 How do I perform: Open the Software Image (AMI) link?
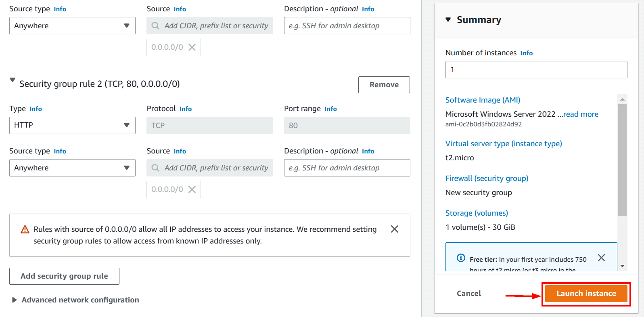click(x=483, y=100)
